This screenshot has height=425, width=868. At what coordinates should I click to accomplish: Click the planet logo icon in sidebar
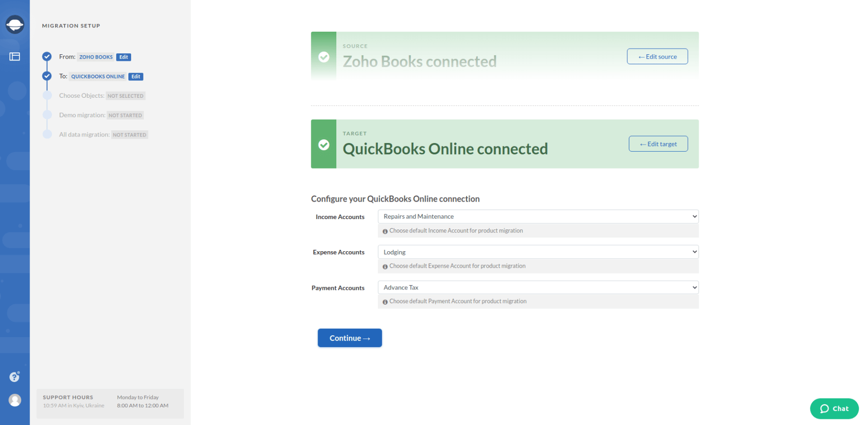click(15, 24)
